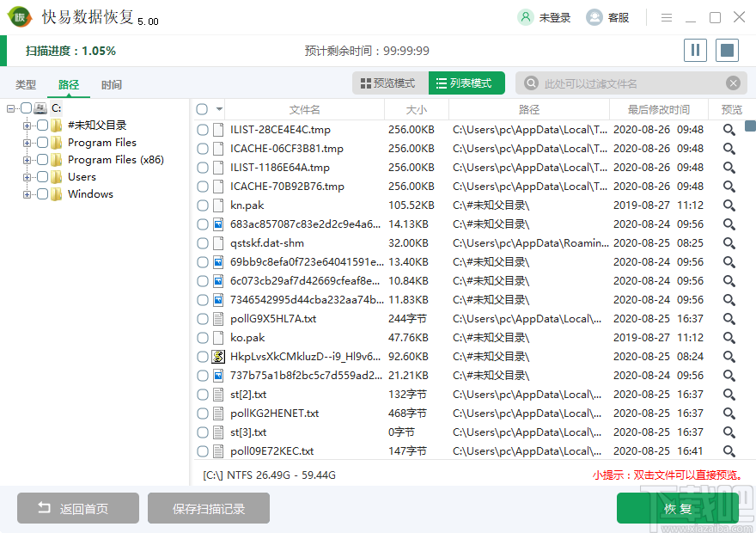Check the Windows folder checkbox
The image size is (756, 533).
coord(42,194)
